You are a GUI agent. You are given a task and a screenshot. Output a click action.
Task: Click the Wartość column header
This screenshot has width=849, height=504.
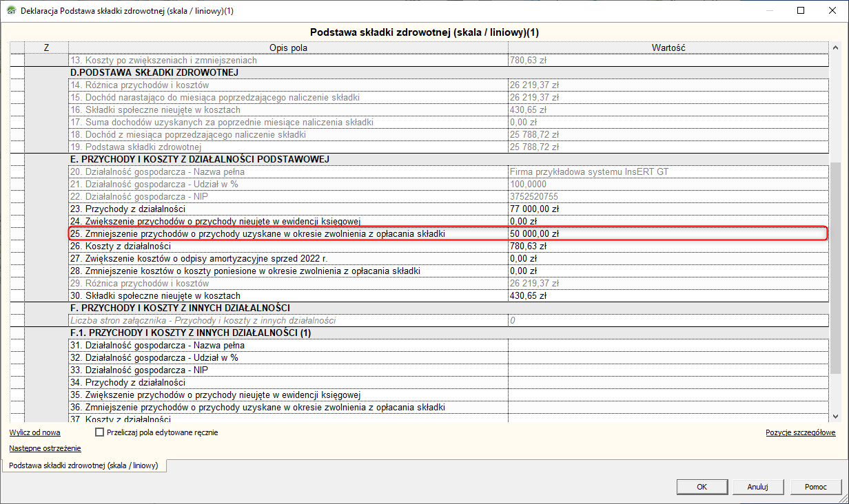click(x=668, y=48)
